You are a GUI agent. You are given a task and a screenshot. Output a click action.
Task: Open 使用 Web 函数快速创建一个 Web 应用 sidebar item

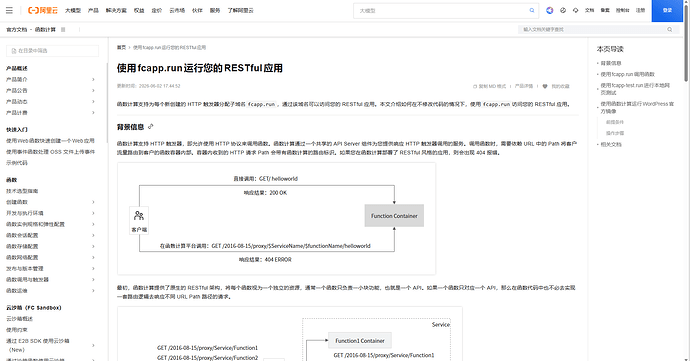pos(50,141)
